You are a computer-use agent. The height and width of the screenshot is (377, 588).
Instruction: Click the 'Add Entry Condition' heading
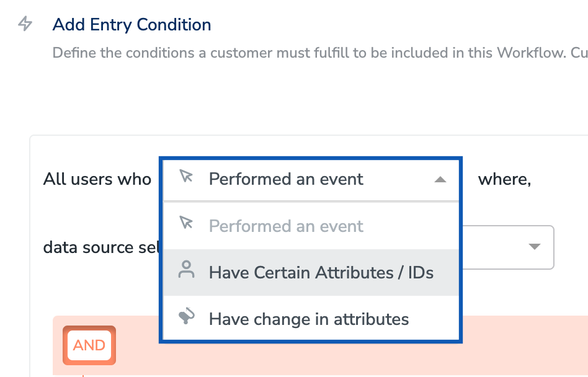(131, 25)
